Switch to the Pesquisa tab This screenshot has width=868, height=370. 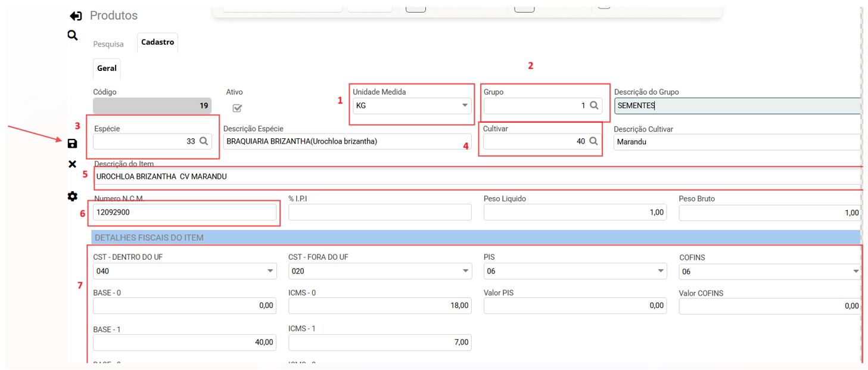[x=108, y=44]
